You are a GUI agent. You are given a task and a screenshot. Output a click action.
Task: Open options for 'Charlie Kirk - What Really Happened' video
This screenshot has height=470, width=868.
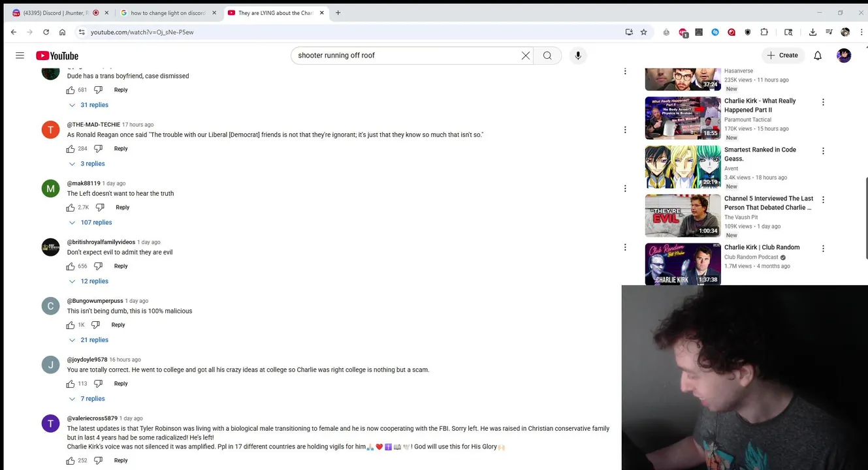[823, 102]
